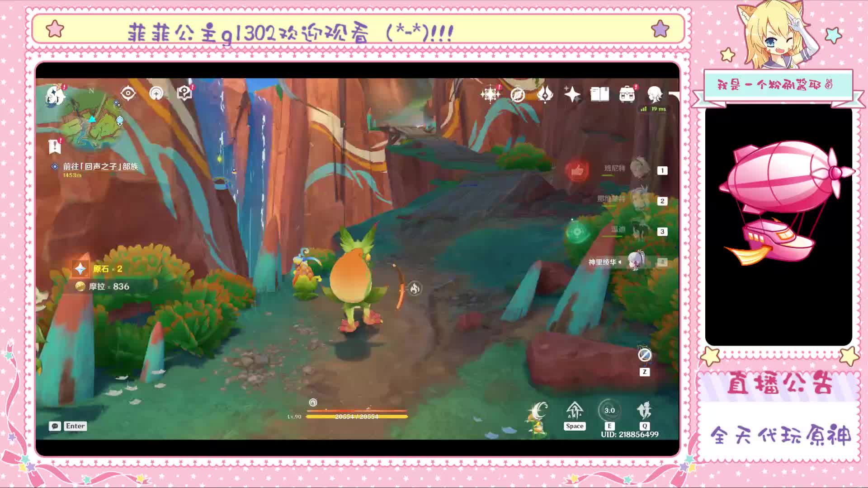Screen dimensions: 868x488
Task: Switch to party slot 2 character
Action: pyautogui.click(x=639, y=200)
